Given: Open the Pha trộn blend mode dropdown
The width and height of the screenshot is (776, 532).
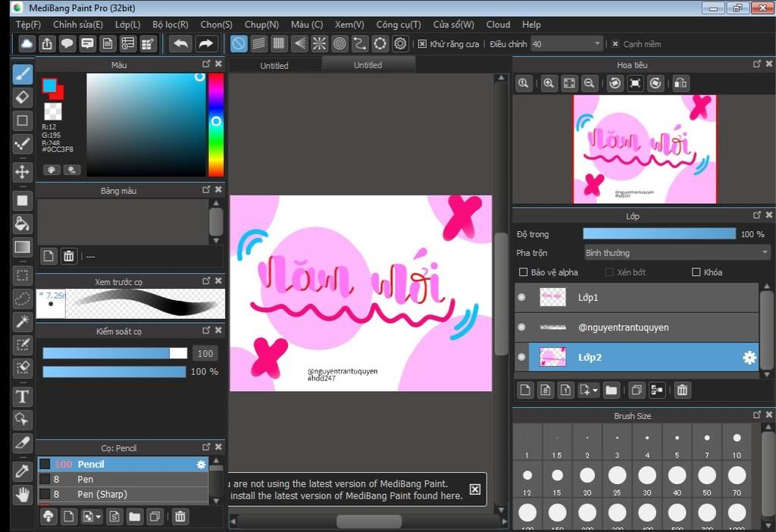Looking at the screenshot, I should [677, 253].
